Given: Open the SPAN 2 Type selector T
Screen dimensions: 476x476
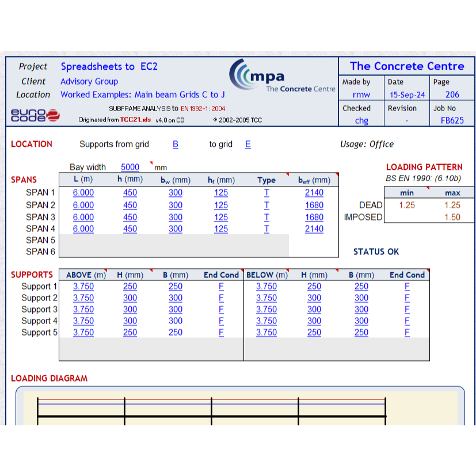Looking at the screenshot, I should tap(266, 205).
